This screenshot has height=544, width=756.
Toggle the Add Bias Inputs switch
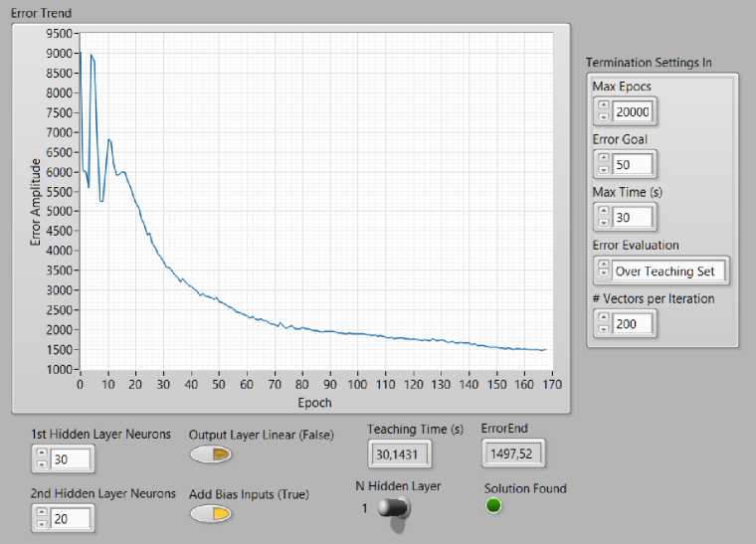pos(211,514)
